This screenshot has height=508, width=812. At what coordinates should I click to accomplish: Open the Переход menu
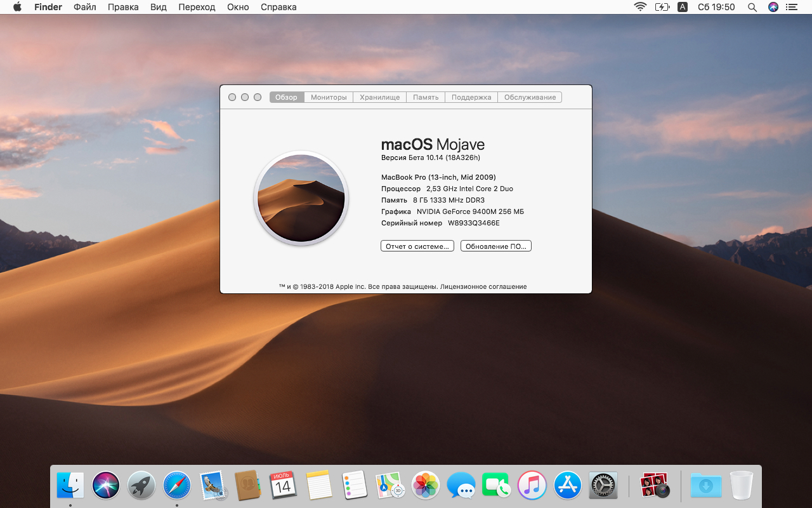[x=197, y=7]
